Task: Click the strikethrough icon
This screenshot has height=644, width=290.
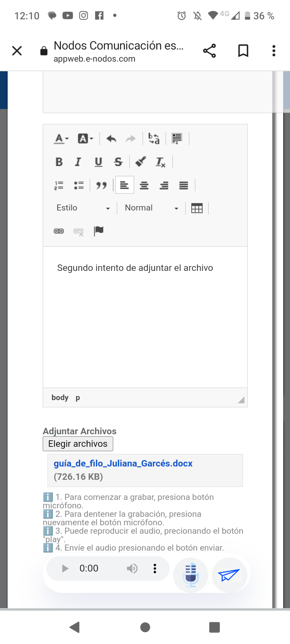Action: [x=118, y=162]
